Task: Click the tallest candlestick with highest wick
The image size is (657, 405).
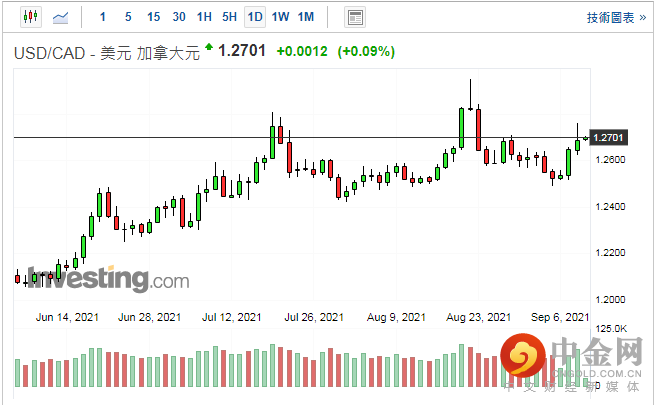Action: [x=471, y=95]
